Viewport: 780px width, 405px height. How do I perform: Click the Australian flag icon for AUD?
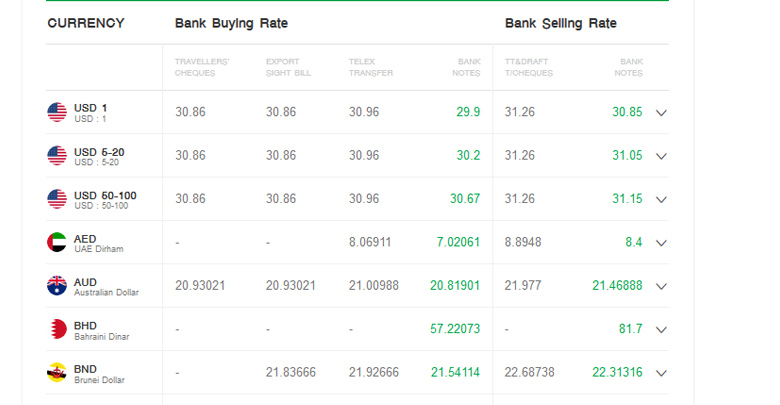pos(57,286)
